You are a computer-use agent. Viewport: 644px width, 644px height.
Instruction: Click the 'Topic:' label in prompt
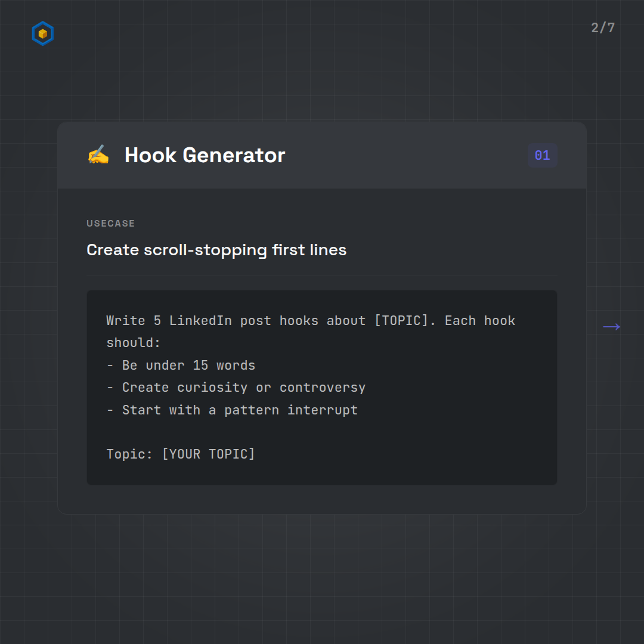pos(130,454)
